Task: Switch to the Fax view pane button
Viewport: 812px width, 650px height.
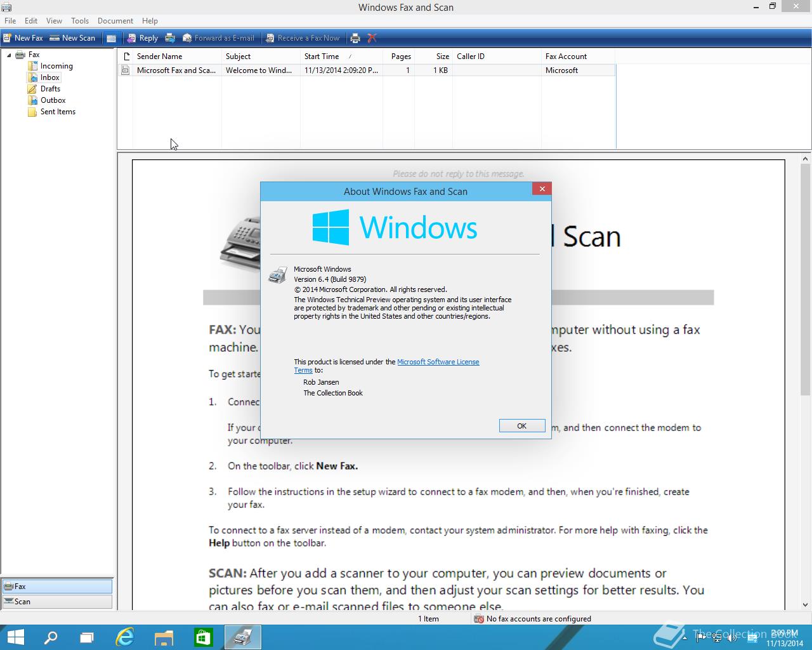Action: (57, 587)
